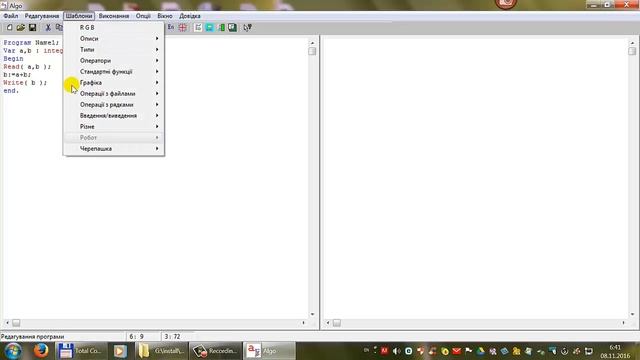
Task: Click the editor scrollbar down arrow
Action: point(312,314)
